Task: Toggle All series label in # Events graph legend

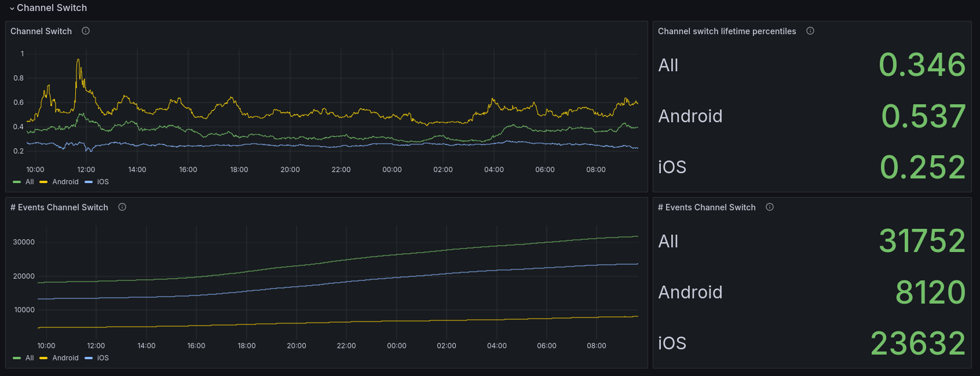Action: [30, 358]
